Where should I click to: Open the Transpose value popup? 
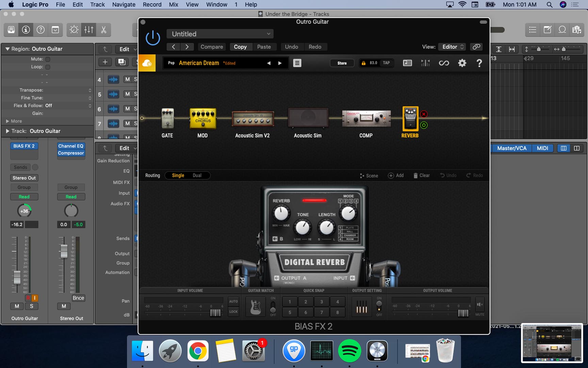point(90,90)
